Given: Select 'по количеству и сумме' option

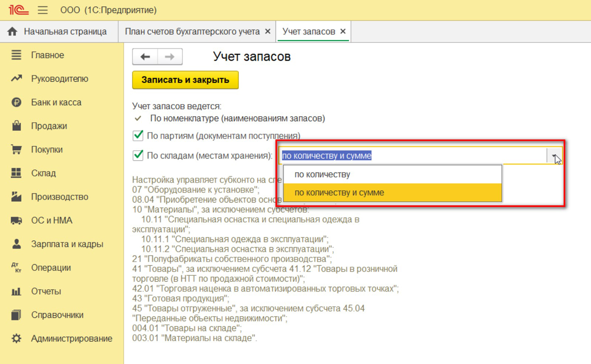Looking at the screenshot, I should (x=339, y=193).
